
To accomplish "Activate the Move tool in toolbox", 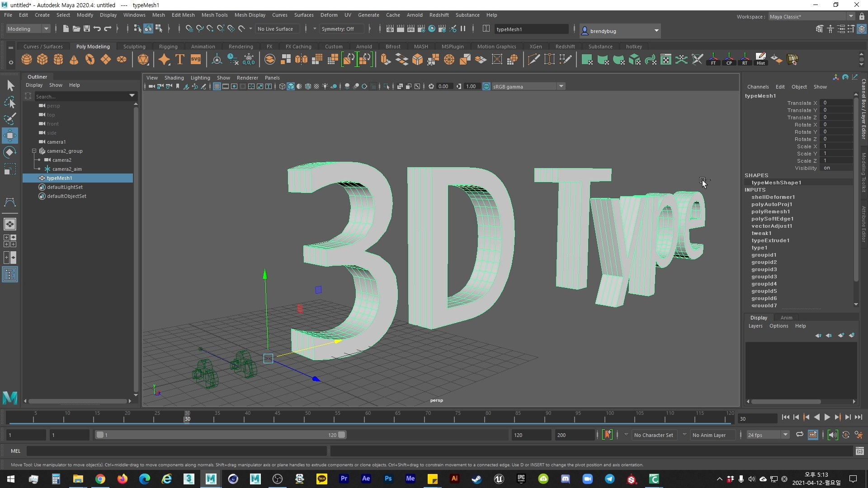I will tap(10, 136).
